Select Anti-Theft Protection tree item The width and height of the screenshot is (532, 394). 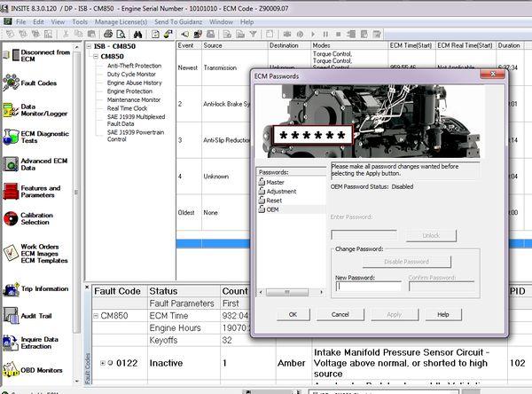click(x=135, y=66)
